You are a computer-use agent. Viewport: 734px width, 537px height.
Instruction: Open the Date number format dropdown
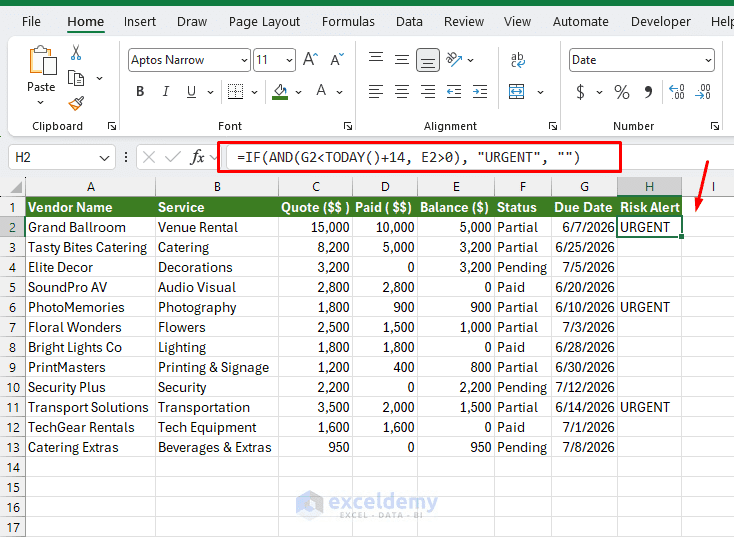click(x=708, y=60)
